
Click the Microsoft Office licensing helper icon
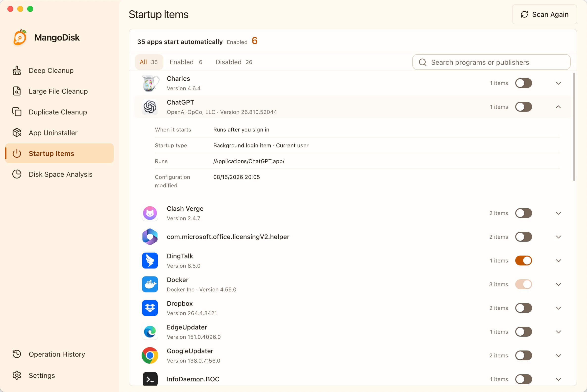(x=150, y=237)
